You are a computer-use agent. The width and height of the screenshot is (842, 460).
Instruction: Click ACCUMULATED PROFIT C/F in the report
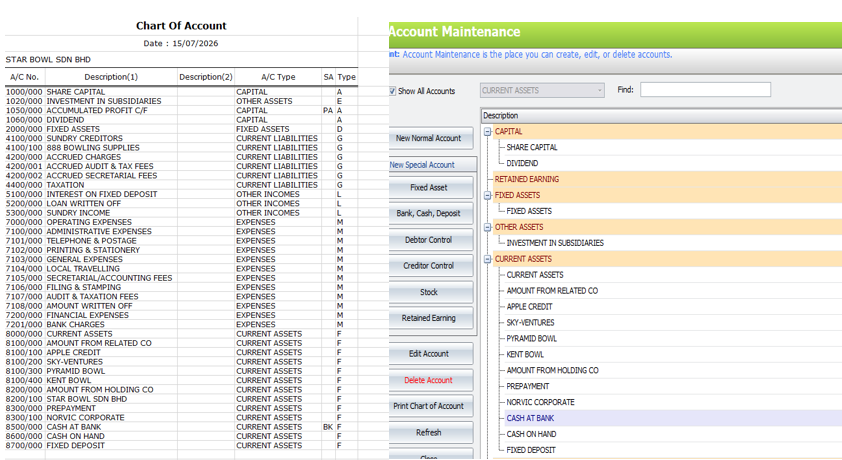pos(97,111)
